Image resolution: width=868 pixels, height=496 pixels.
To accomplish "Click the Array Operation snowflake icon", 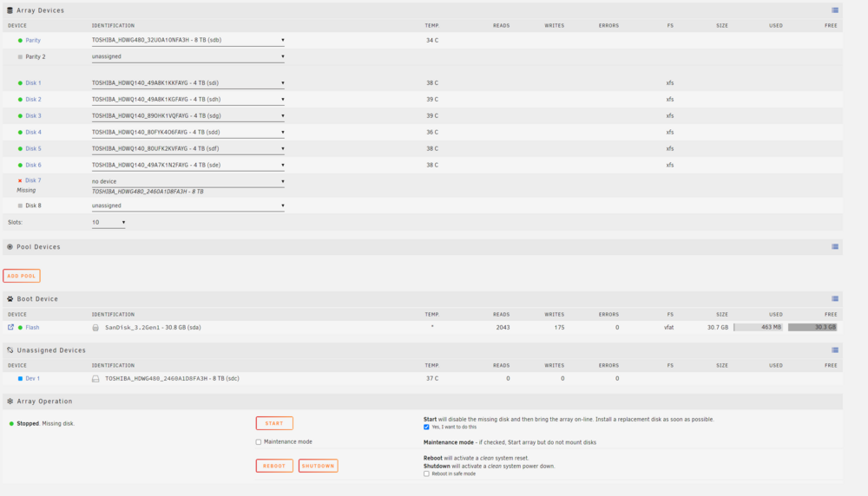I will pos(10,401).
